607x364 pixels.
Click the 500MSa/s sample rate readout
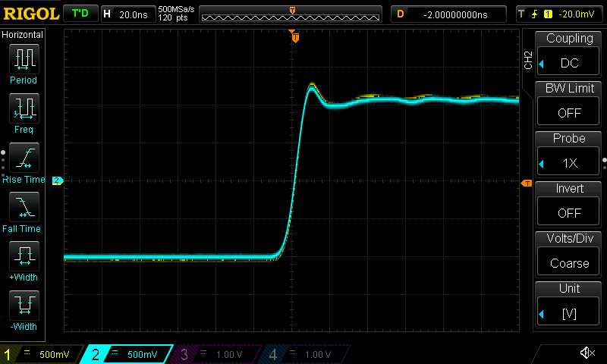pos(176,9)
